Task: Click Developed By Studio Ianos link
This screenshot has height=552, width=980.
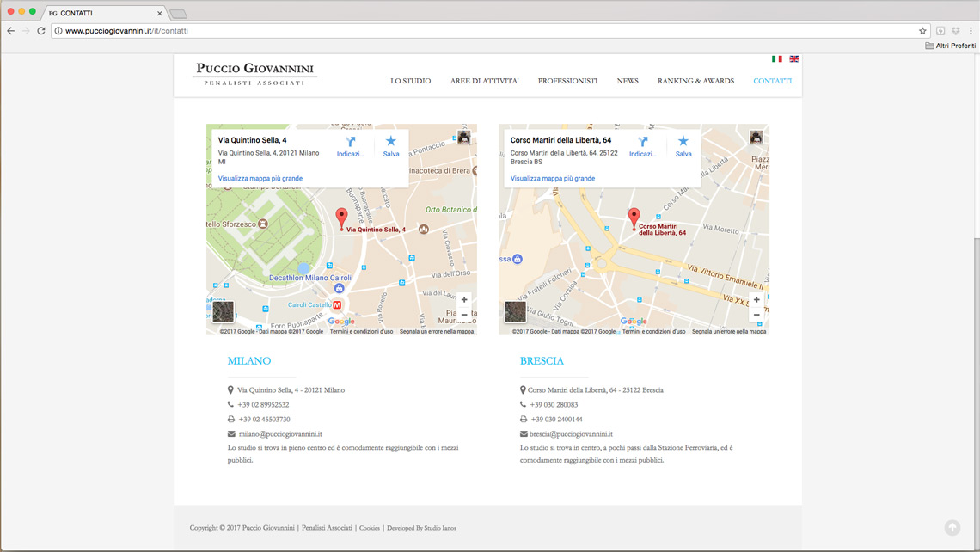Action: coord(421,528)
